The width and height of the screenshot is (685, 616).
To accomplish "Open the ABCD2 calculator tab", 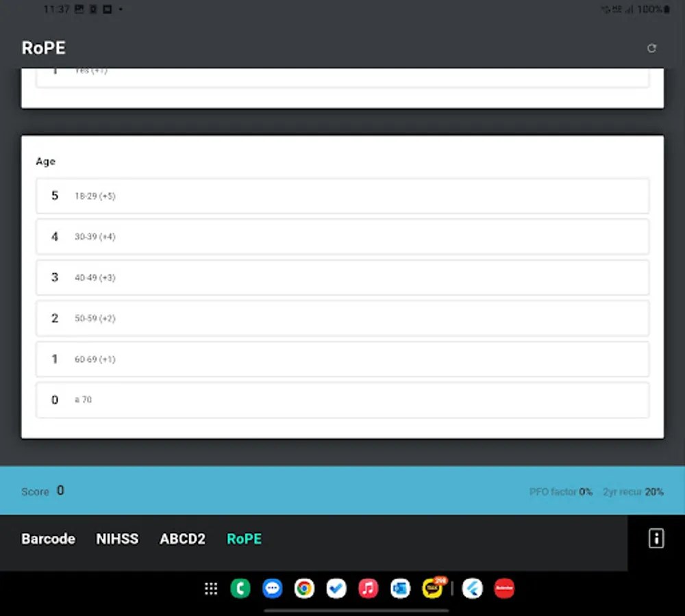I will pyautogui.click(x=182, y=539).
